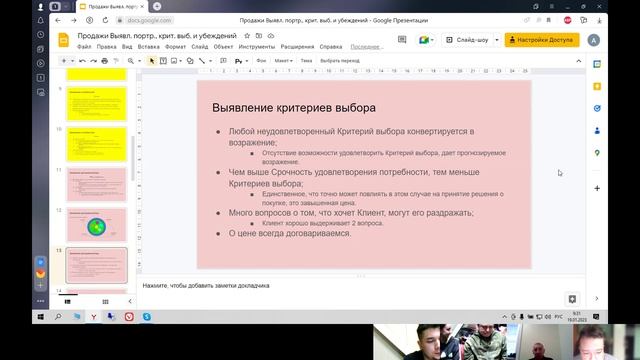The height and width of the screenshot is (360, 640).
Task: Check the cloud save status icon
Action: [271, 36]
